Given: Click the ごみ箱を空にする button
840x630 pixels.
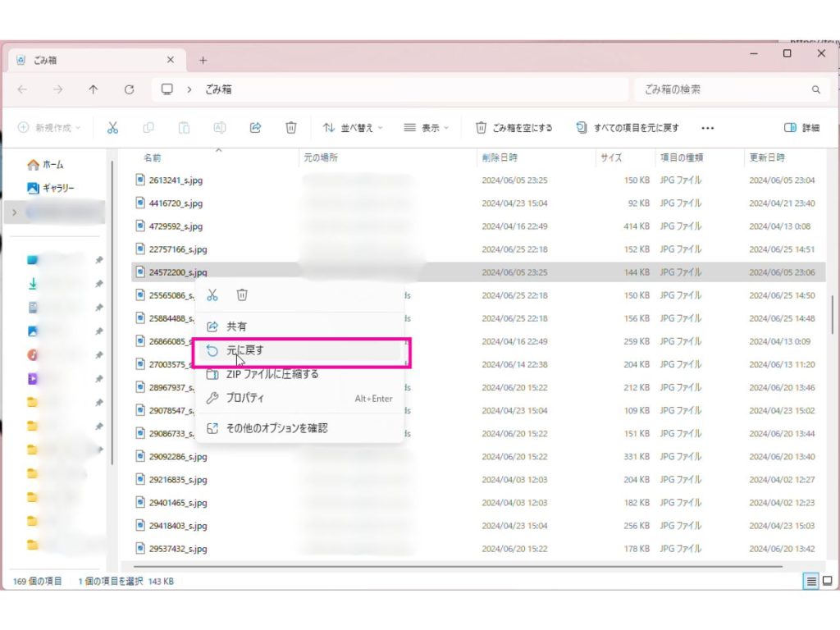Looking at the screenshot, I should pyautogui.click(x=515, y=127).
